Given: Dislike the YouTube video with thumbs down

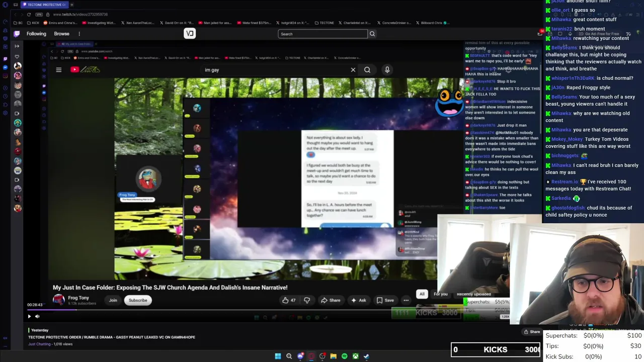Looking at the screenshot, I should pos(307,300).
